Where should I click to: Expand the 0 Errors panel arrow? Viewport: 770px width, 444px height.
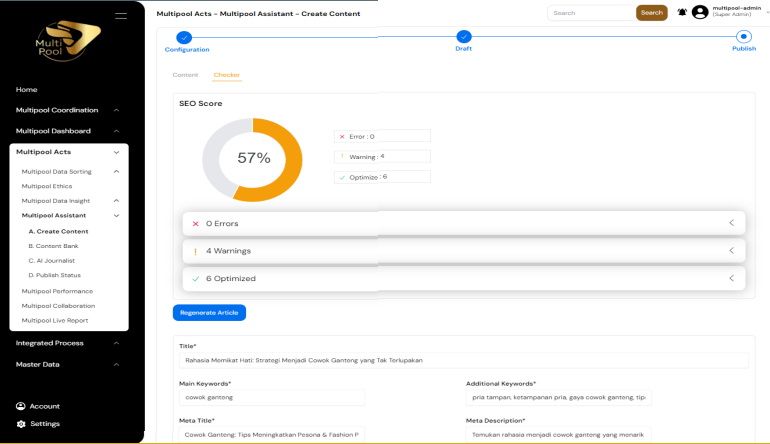[732, 223]
